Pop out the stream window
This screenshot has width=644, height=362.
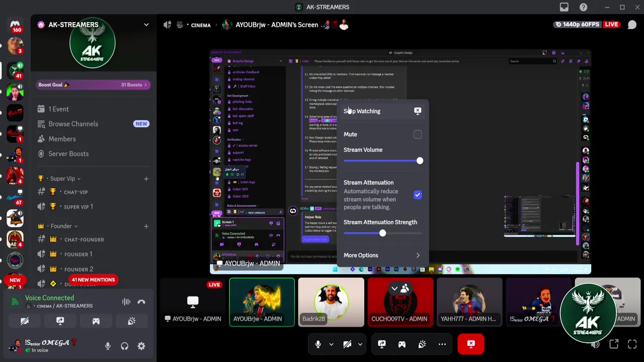click(x=614, y=344)
